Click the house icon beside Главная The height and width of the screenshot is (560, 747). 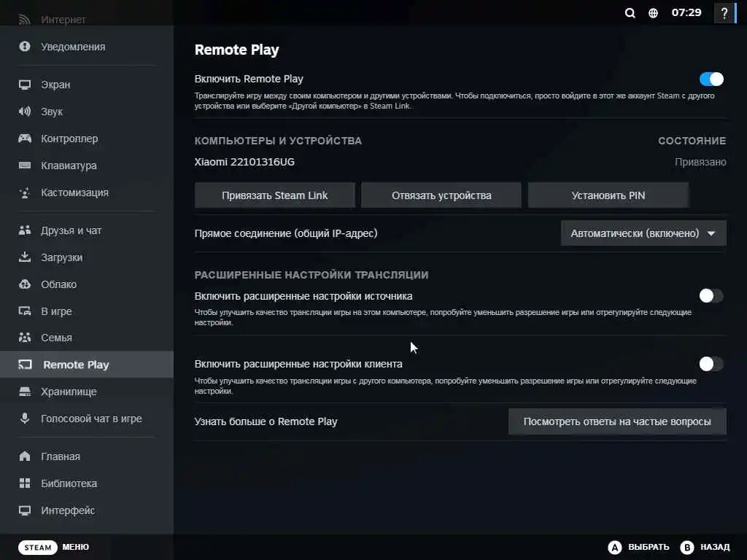(x=25, y=456)
